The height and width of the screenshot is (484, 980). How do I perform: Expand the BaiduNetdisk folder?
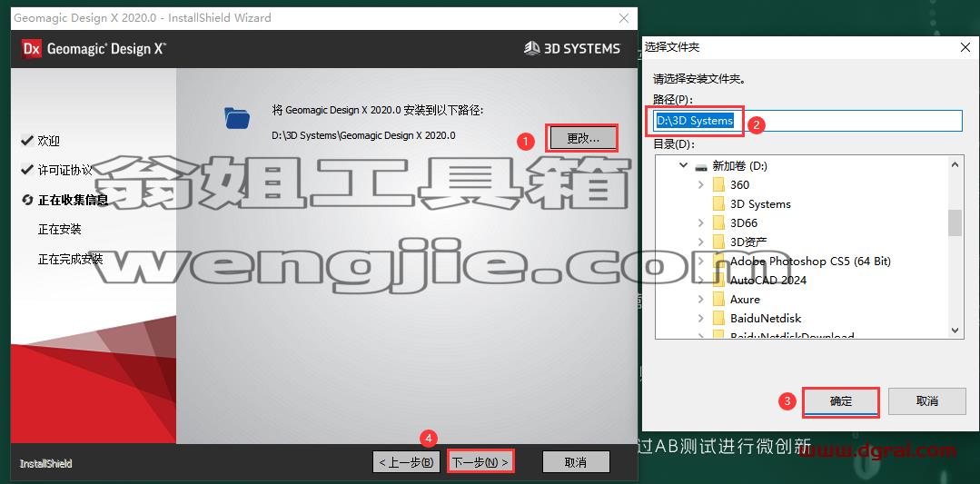coord(700,319)
